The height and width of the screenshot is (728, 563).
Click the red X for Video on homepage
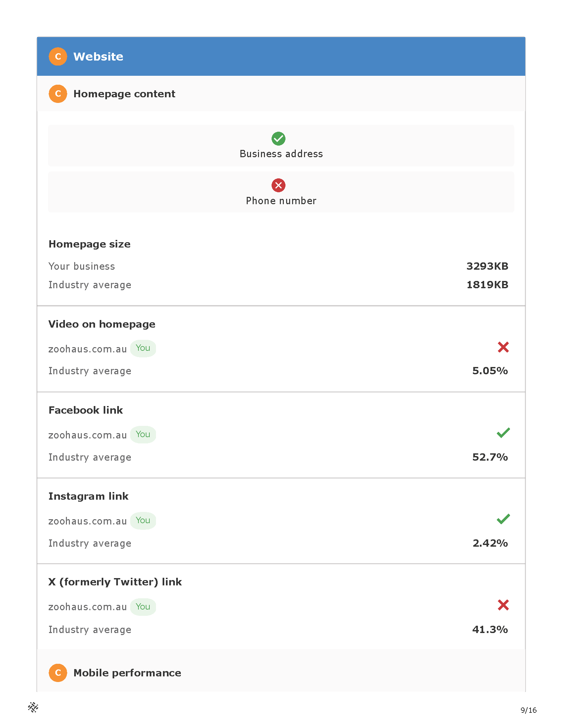(x=503, y=347)
